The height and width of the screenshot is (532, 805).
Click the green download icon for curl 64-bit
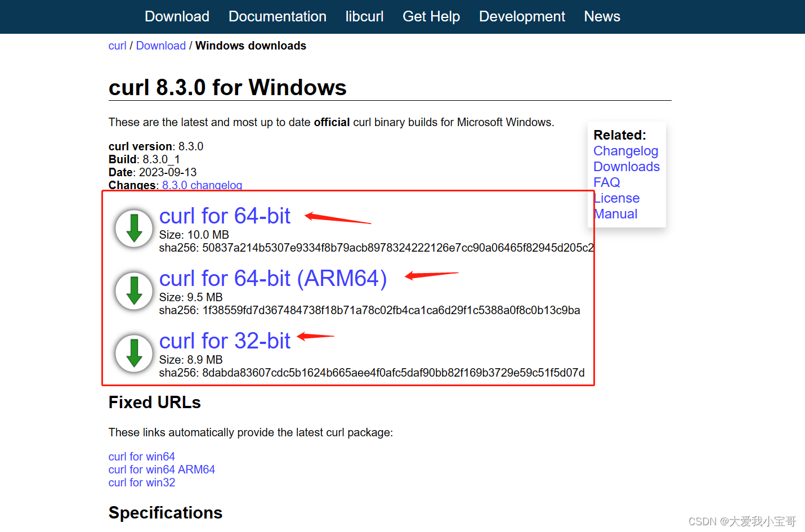coord(134,229)
